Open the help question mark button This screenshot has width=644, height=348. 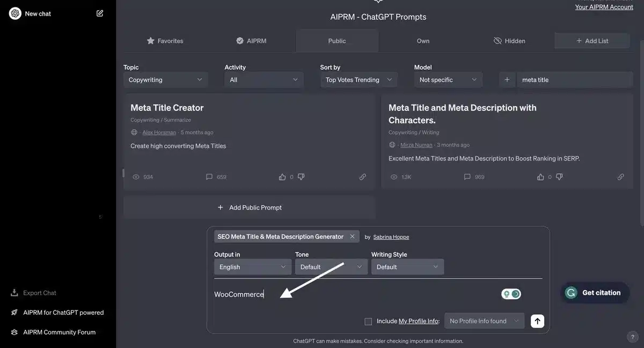(632, 337)
